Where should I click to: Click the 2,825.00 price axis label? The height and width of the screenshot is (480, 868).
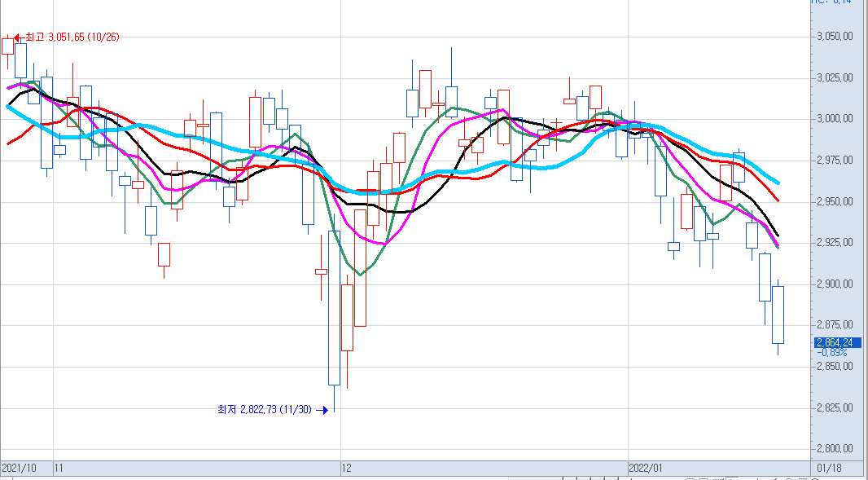835,407
